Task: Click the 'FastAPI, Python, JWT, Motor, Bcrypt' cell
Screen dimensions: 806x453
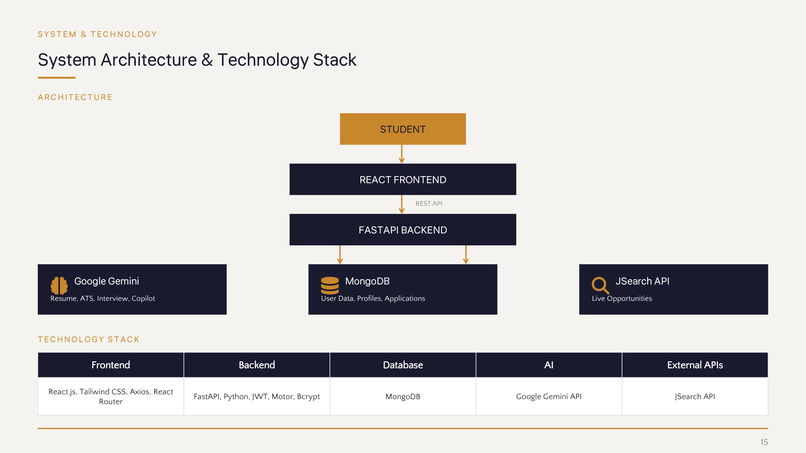Action: click(x=257, y=396)
